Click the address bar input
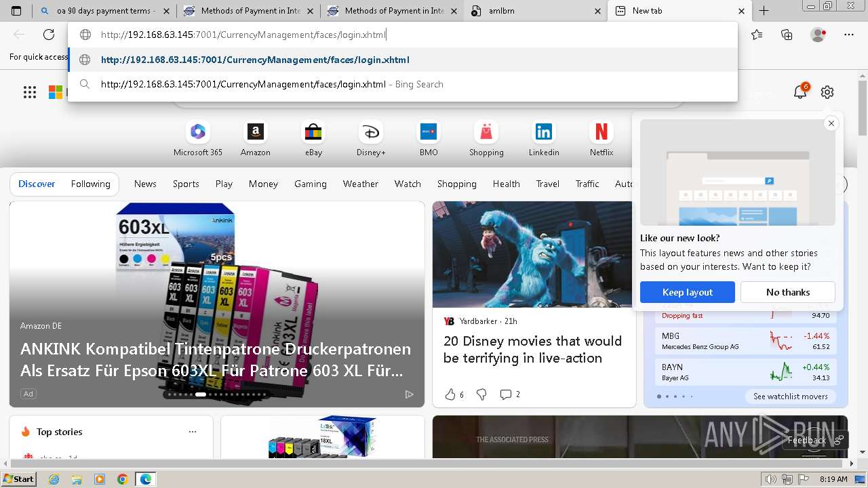Screen dimensions: 868x488 point(403,35)
